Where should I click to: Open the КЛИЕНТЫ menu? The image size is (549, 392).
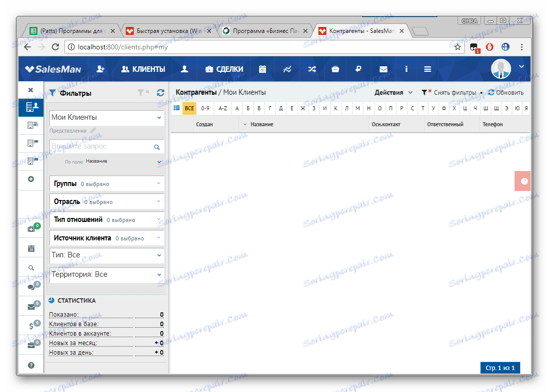click(143, 69)
